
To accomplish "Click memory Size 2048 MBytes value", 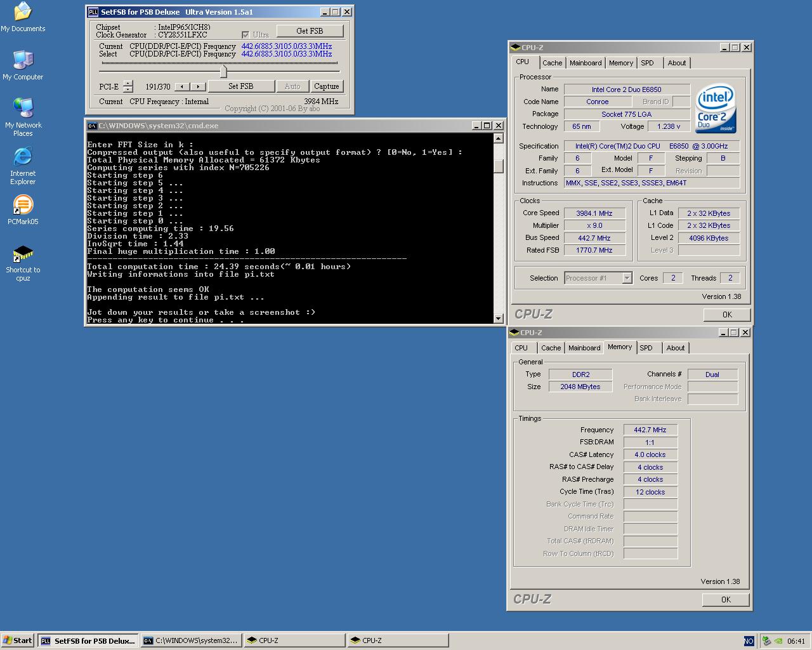I will 580,387.
